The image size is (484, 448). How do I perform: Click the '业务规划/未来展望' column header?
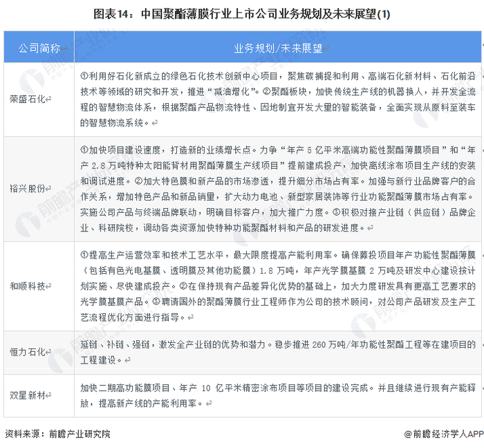(278, 47)
